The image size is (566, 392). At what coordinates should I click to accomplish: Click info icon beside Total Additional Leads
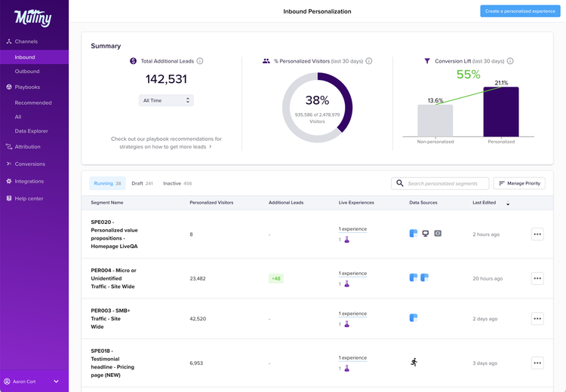coord(200,61)
